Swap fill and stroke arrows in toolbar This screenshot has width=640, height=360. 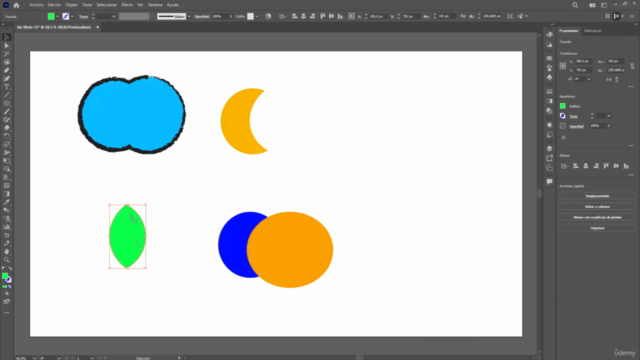pyautogui.click(x=10, y=269)
